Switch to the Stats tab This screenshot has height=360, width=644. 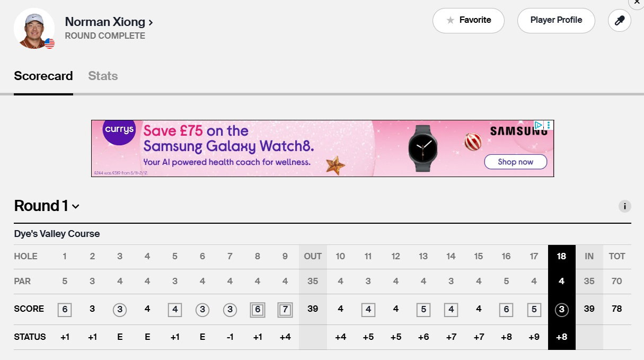coord(103,76)
